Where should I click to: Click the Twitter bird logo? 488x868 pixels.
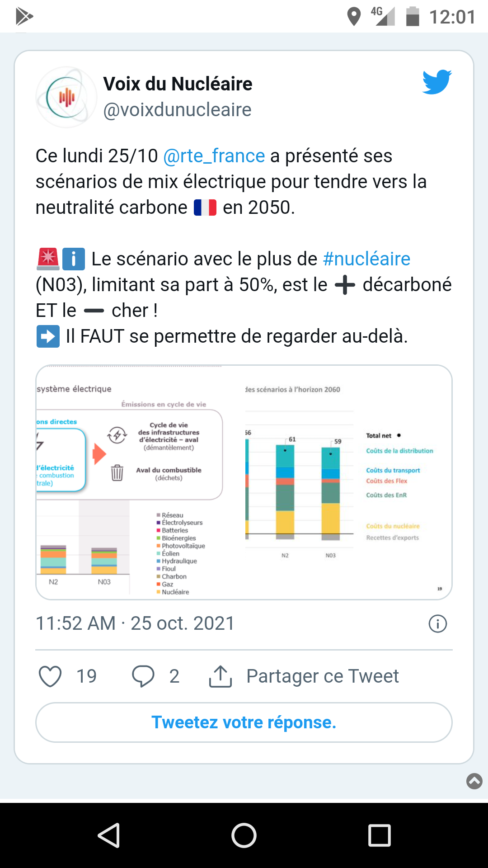[x=436, y=82]
